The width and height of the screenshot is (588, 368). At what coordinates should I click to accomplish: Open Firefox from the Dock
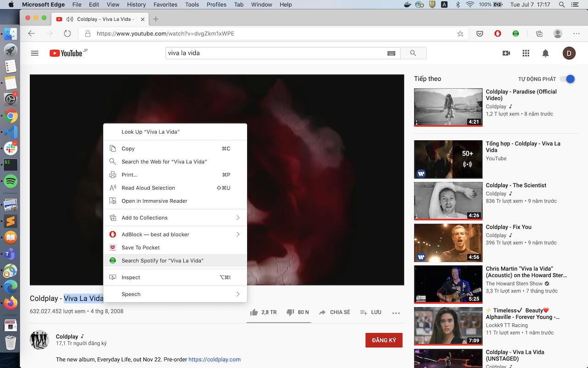click(11, 303)
